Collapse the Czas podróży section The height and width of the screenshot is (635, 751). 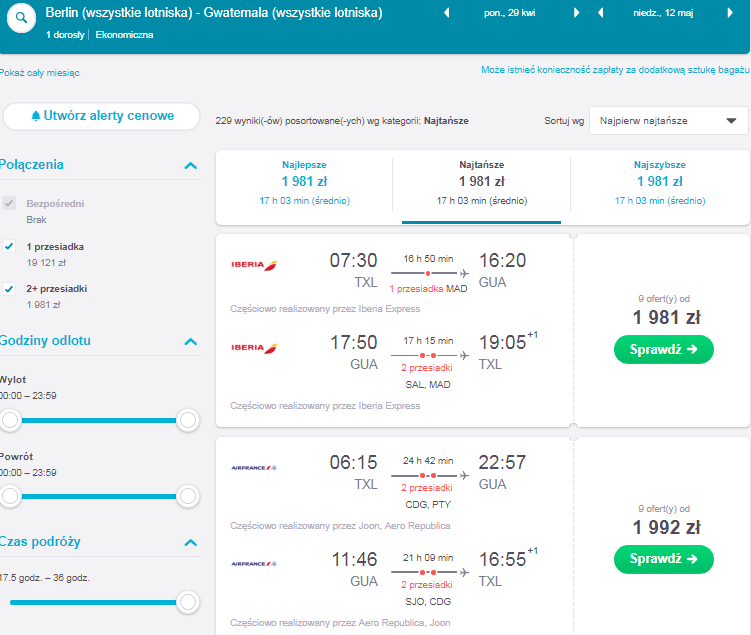tap(191, 543)
